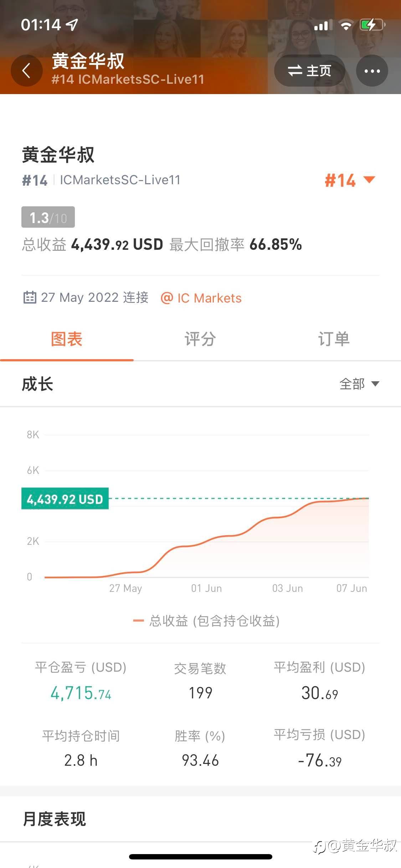
Task: Open the 订单 tab
Action: (334, 339)
